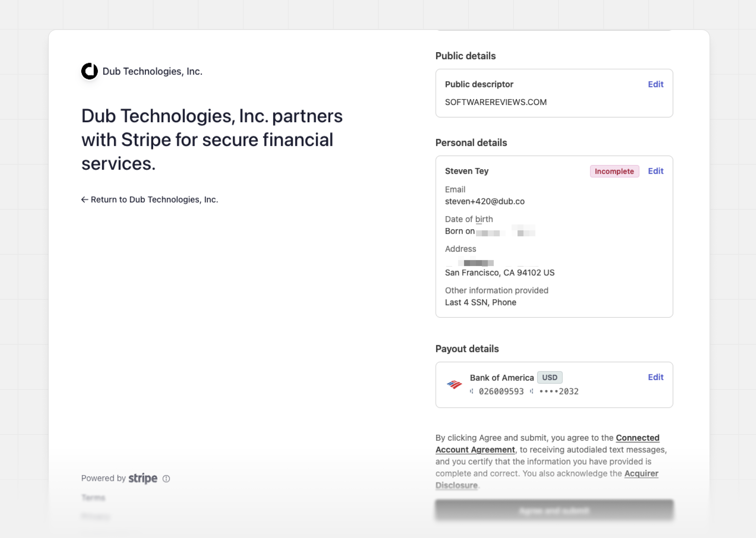Click the Payout details section heading

tap(467, 349)
